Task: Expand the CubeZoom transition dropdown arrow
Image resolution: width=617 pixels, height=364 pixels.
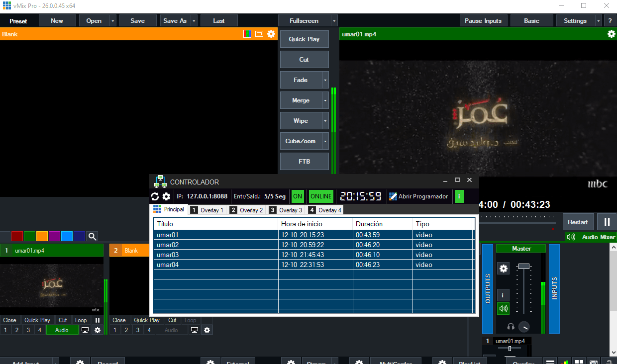Action: (x=325, y=141)
